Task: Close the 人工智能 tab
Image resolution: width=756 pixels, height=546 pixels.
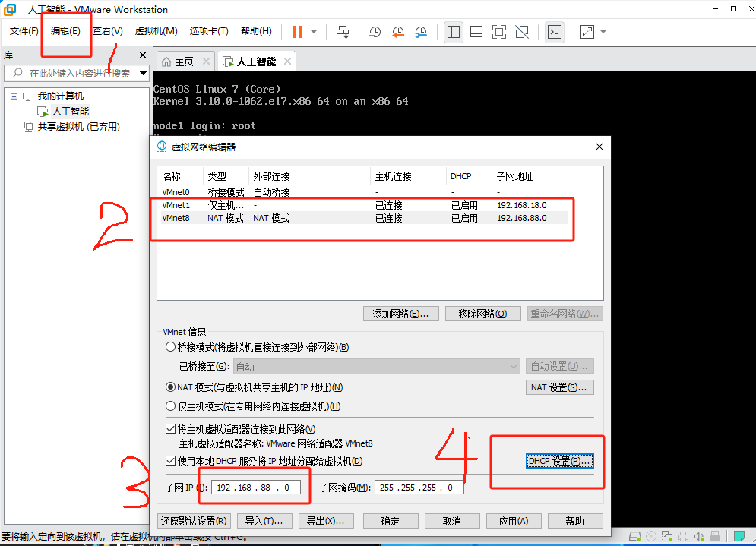Action: point(287,62)
